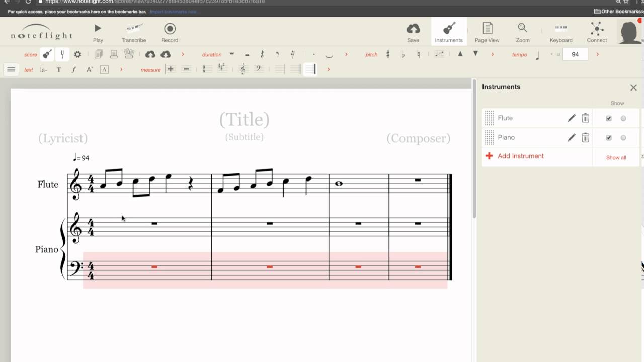Apply a sharp accidental
The width and height of the screenshot is (644, 362).
[388, 54]
